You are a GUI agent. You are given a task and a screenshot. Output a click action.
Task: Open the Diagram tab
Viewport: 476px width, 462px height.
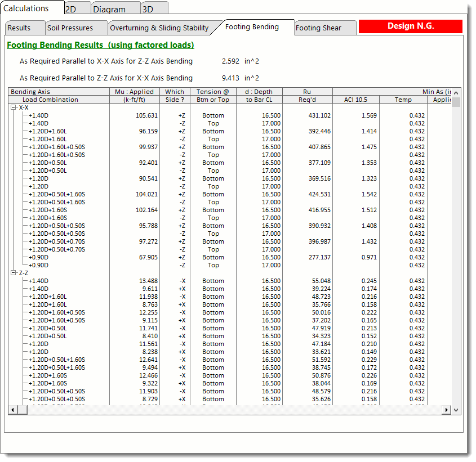click(x=109, y=9)
